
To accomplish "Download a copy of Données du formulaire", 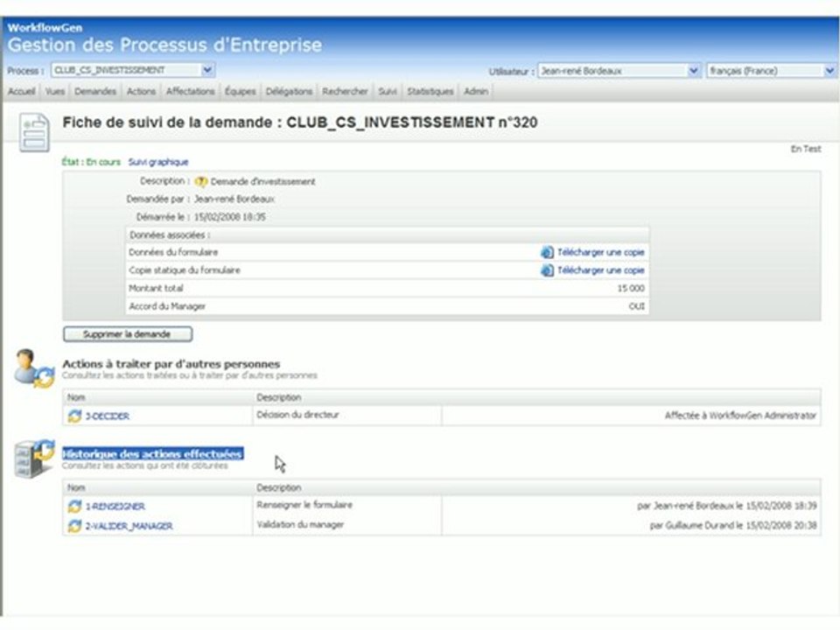I will pos(600,252).
